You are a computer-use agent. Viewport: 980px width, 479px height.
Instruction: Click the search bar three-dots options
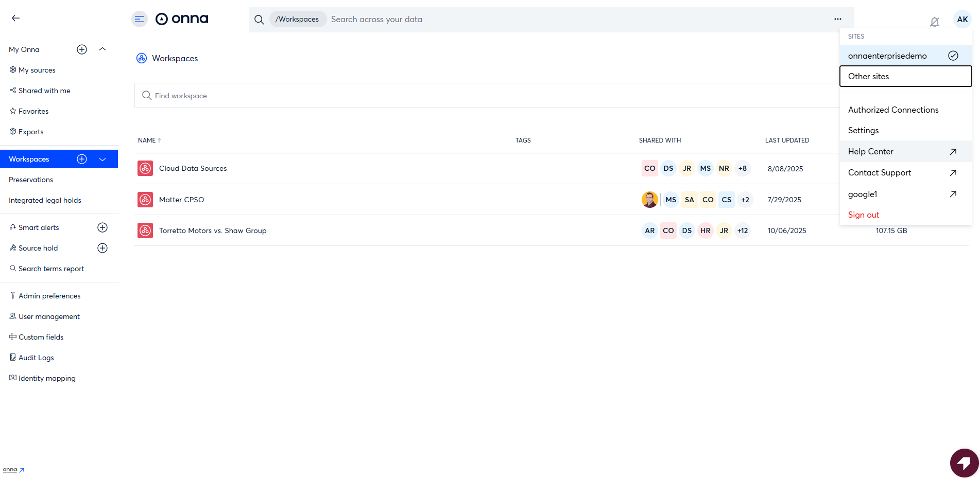[x=837, y=19]
